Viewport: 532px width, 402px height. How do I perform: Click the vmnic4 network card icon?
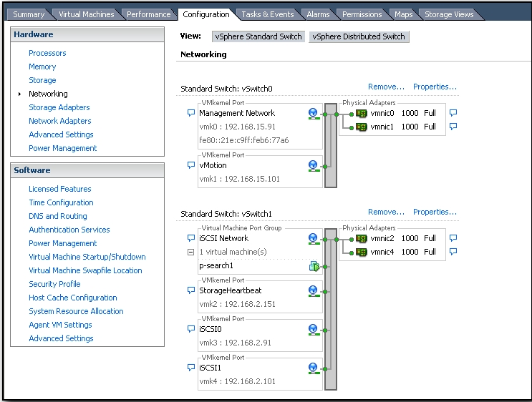362,253
